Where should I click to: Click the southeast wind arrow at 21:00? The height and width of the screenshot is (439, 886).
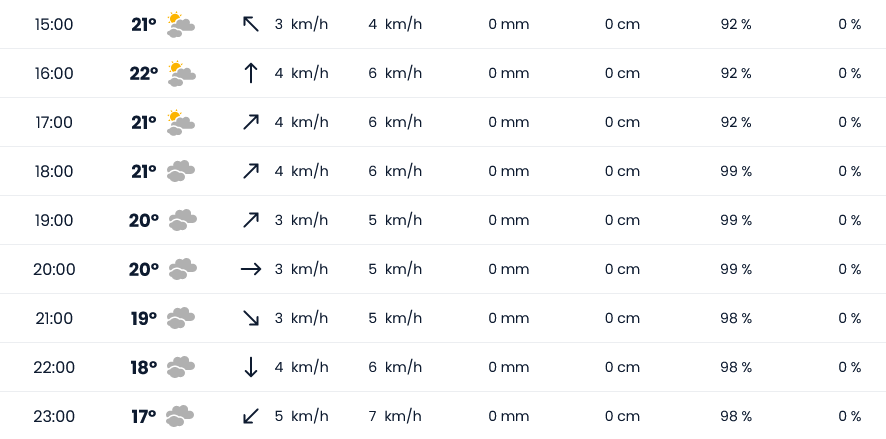(251, 318)
